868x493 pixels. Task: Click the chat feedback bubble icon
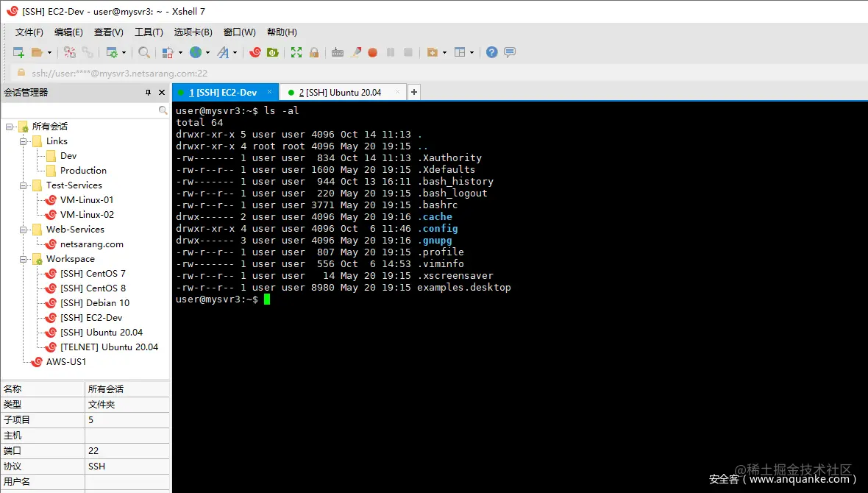click(x=510, y=53)
